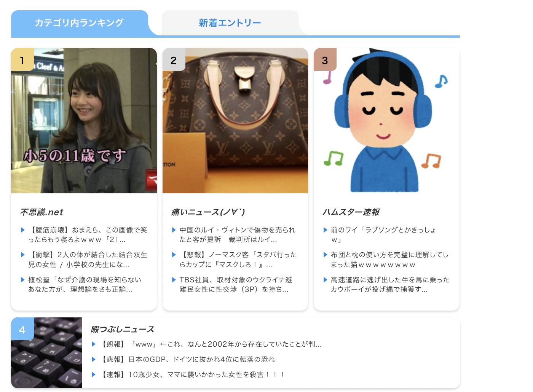Open article 高速道路に逃げ出した牛を馬に乗った
This screenshot has height=392, width=533.
[x=390, y=285]
